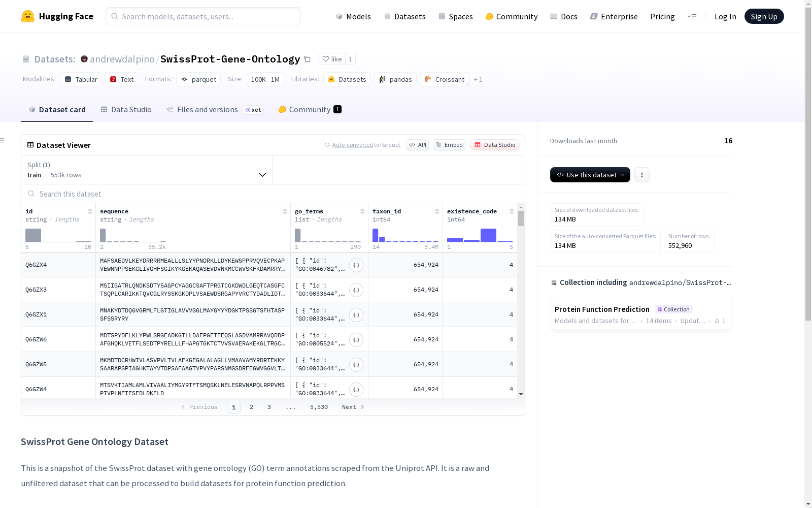Screen dimensions: 812x508
Task: Sort by the go_terms column
Action: pos(362,211)
